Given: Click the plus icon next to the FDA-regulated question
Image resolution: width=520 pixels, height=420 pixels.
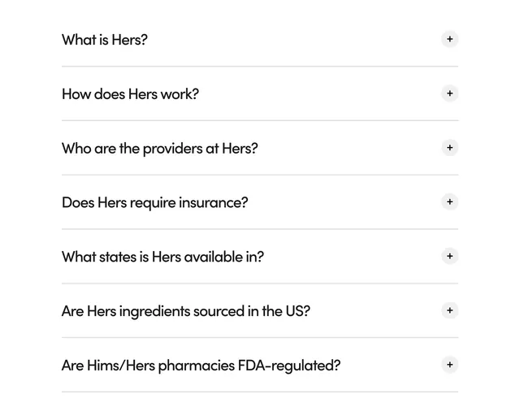Looking at the screenshot, I should (449, 365).
